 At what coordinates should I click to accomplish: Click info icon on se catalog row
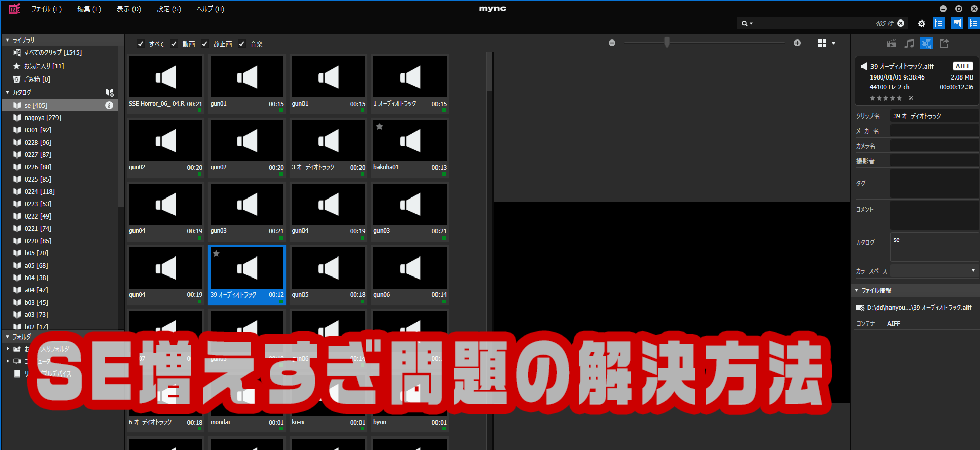tap(109, 105)
